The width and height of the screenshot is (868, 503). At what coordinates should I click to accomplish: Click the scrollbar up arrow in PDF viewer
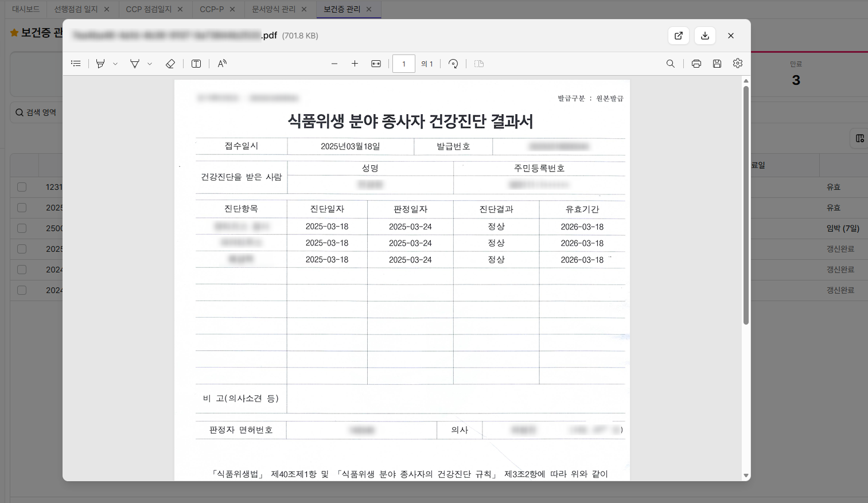[x=746, y=81]
